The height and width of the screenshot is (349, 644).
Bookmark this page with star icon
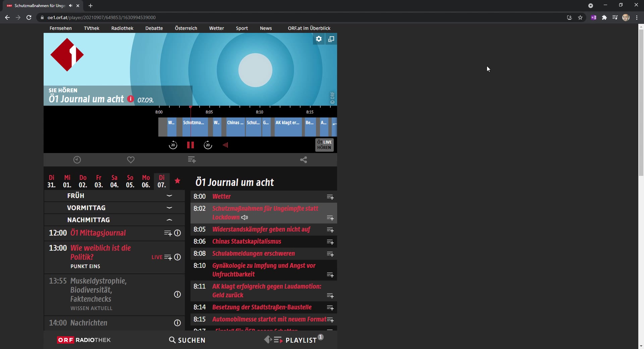(580, 17)
